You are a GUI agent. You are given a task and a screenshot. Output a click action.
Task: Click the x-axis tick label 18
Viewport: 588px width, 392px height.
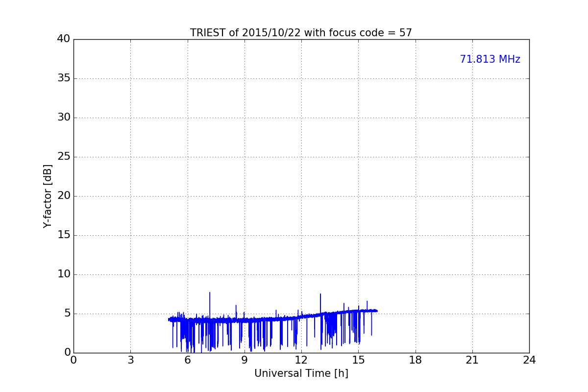pos(416,360)
